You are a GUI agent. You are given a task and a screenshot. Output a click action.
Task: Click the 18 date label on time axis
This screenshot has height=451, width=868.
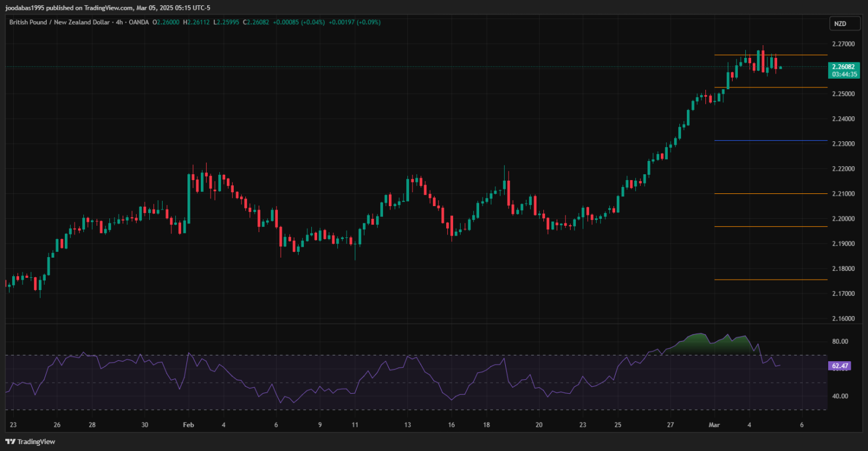coord(486,425)
